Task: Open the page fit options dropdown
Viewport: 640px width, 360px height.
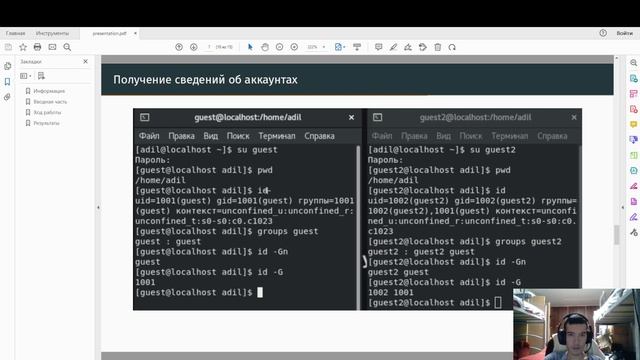Action: point(340,47)
